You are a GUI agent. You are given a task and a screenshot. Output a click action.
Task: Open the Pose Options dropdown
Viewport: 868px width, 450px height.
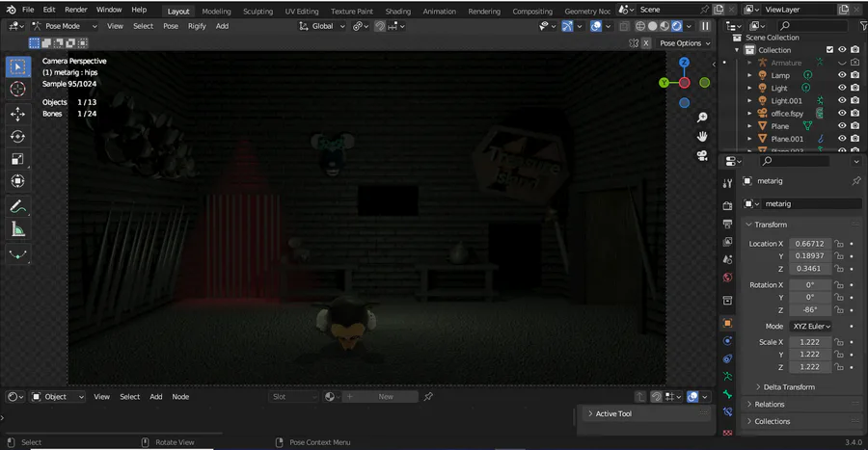pos(684,43)
